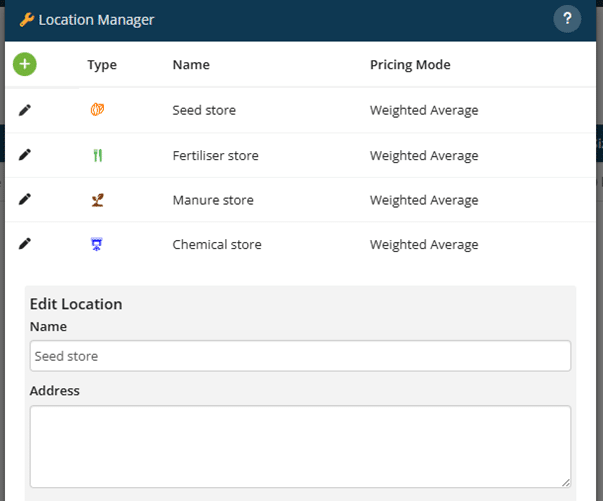
Task: Click the green fertiliser type icon
Action: click(x=97, y=155)
